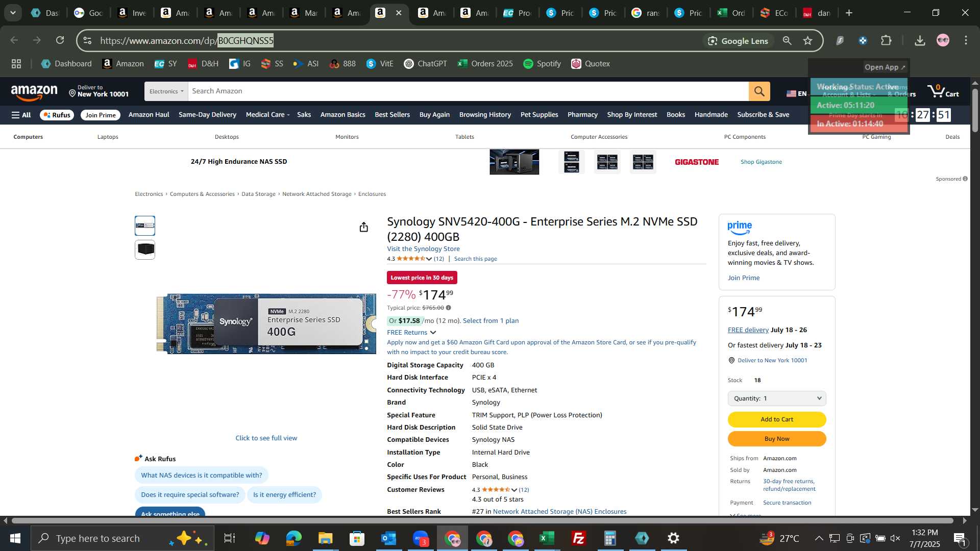Click Select from 1 plan link
This screenshot has height=551, width=980.
click(x=491, y=321)
